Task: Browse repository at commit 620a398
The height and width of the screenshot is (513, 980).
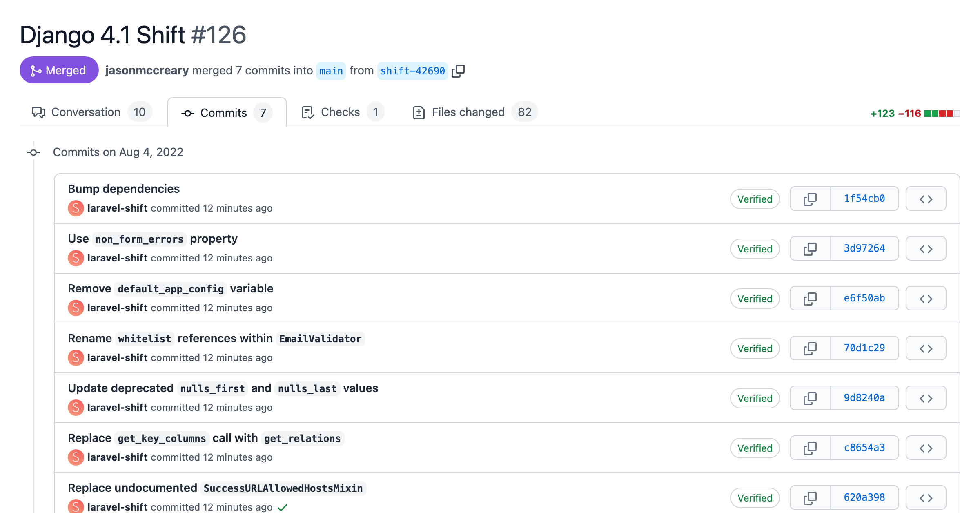Action: point(926,498)
